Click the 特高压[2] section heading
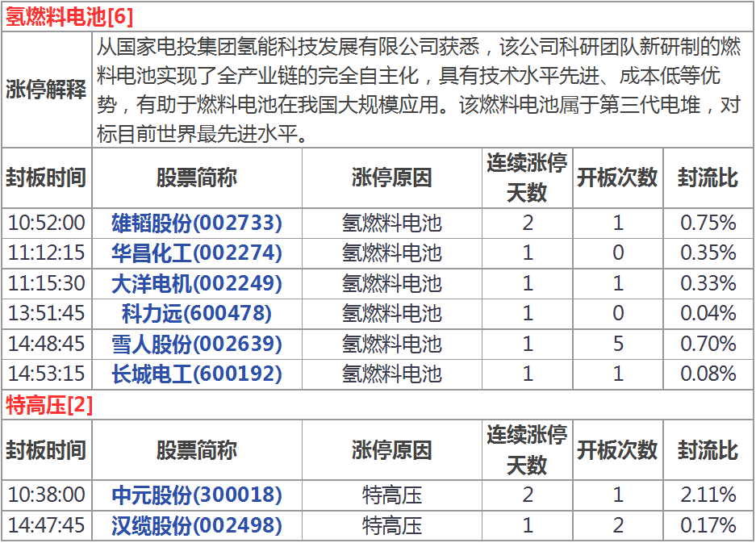756x543 pixels. (49, 405)
